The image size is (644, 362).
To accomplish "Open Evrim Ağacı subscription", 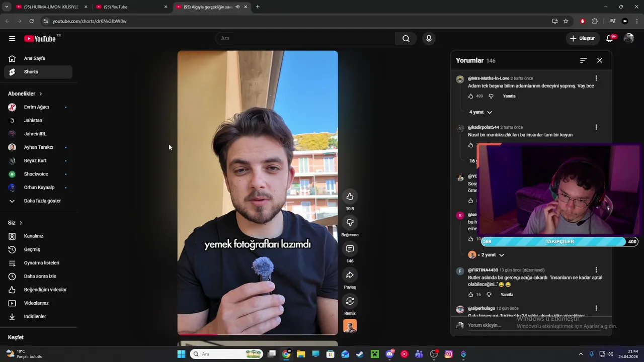I will point(38,107).
